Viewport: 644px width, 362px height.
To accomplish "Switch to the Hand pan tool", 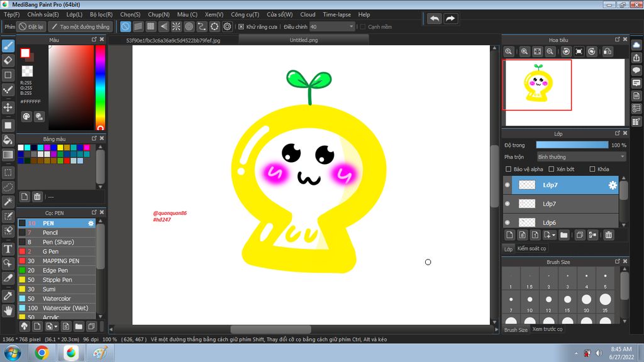I will [x=8, y=310].
